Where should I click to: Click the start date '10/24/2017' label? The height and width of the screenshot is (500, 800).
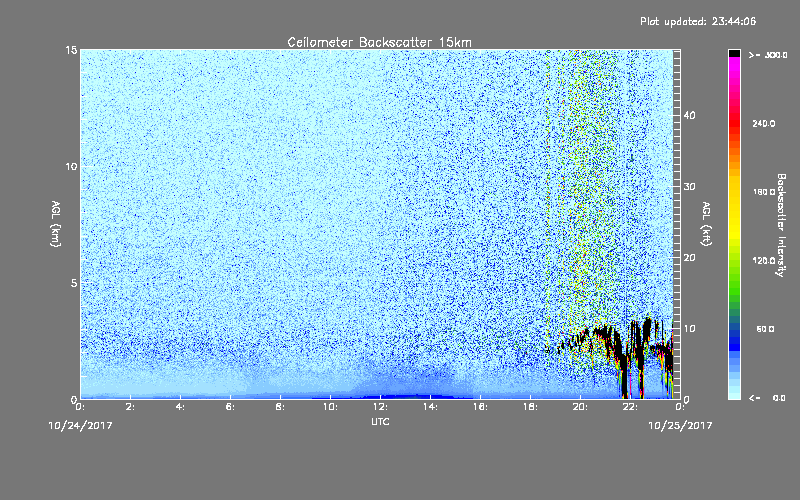[80, 426]
